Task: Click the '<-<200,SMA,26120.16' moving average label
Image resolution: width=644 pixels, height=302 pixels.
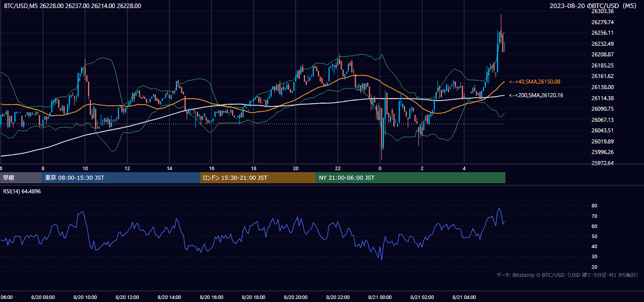Action: click(536, 95)
